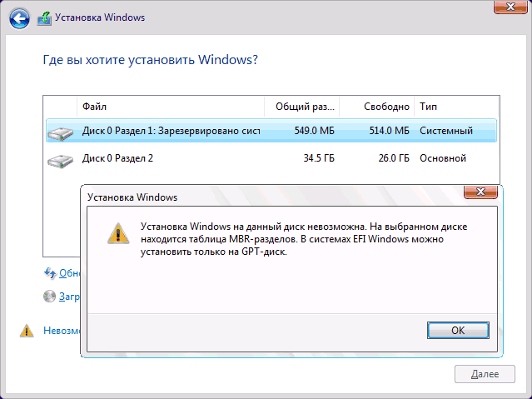Sort by the Общий размер column header
The image size is (532, 399).
302,107
